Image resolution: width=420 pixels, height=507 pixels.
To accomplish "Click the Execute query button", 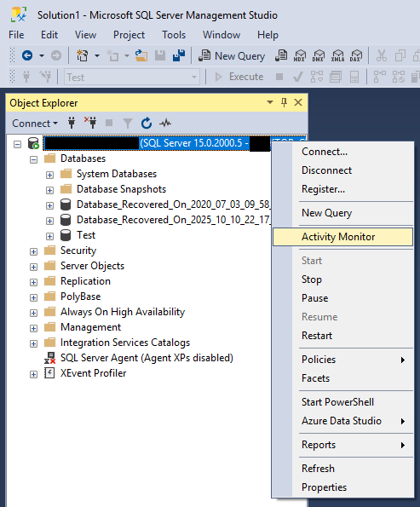I will (x=239, y=77).
